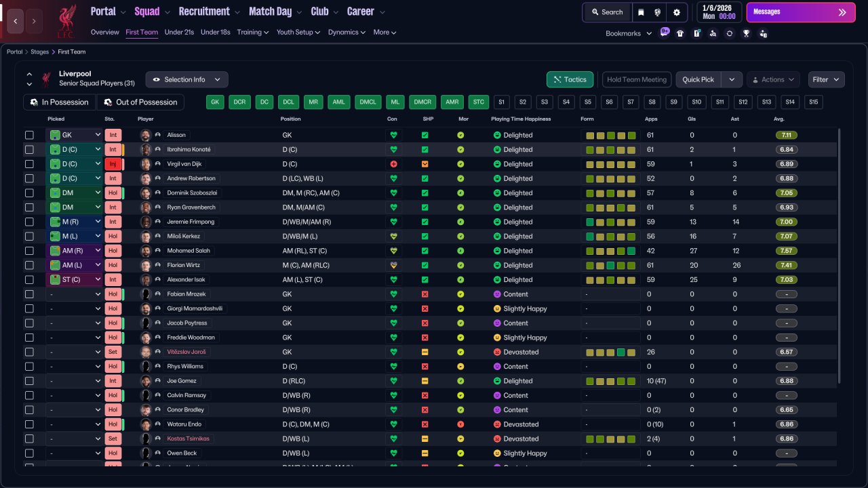Open the Messages button
This screenshot has height=488, width=868.
[x=801, y=12]
